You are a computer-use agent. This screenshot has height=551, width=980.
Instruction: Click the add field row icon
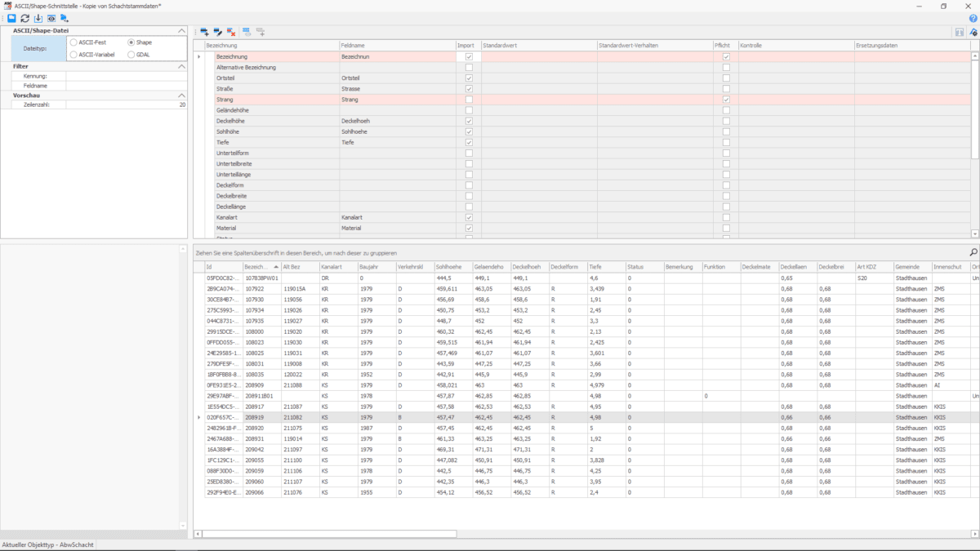coord(204,32)
